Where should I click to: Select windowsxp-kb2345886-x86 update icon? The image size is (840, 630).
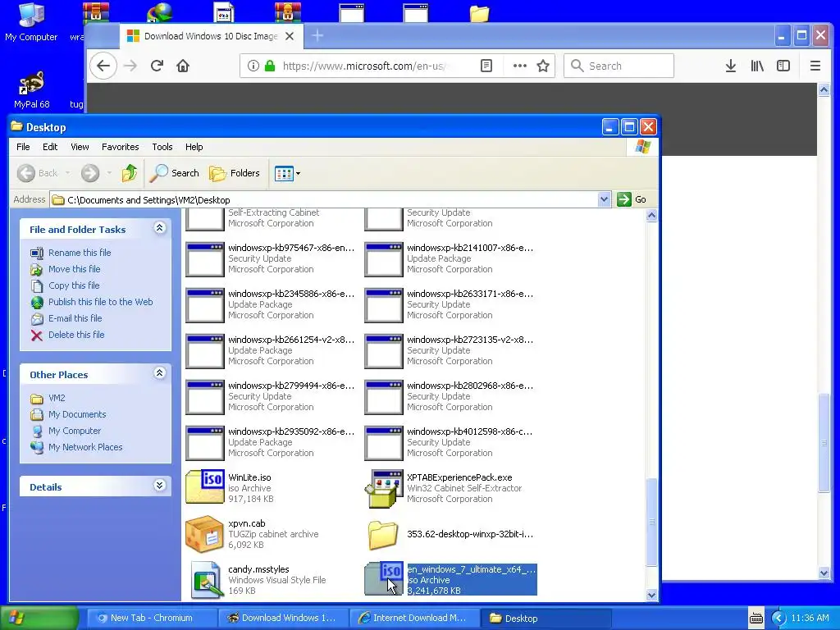(204, 305)
